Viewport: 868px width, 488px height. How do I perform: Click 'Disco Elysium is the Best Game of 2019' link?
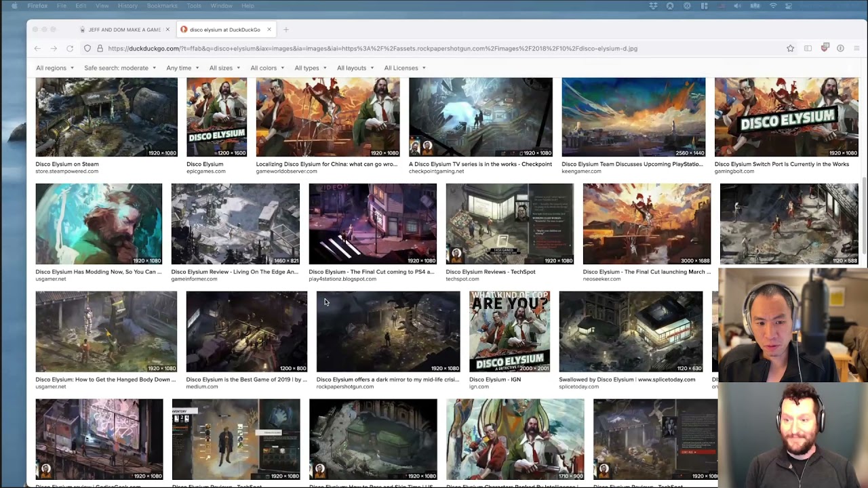pos(247,380)
